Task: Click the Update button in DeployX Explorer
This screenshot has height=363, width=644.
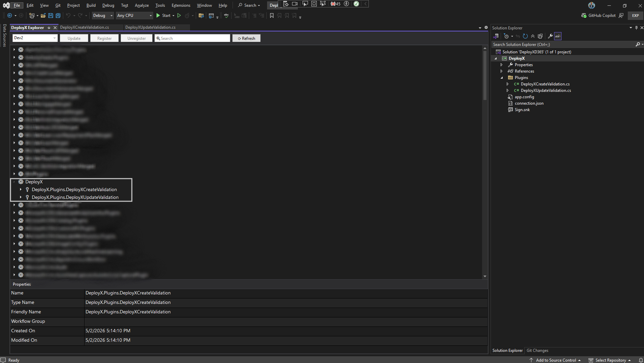Action: [74, 38]
